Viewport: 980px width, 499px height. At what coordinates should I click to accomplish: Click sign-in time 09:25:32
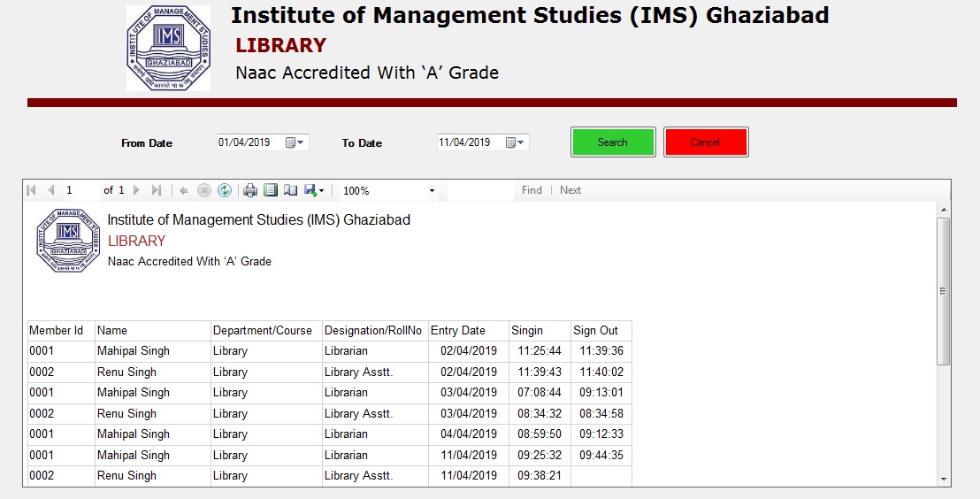tap(540, 456)
